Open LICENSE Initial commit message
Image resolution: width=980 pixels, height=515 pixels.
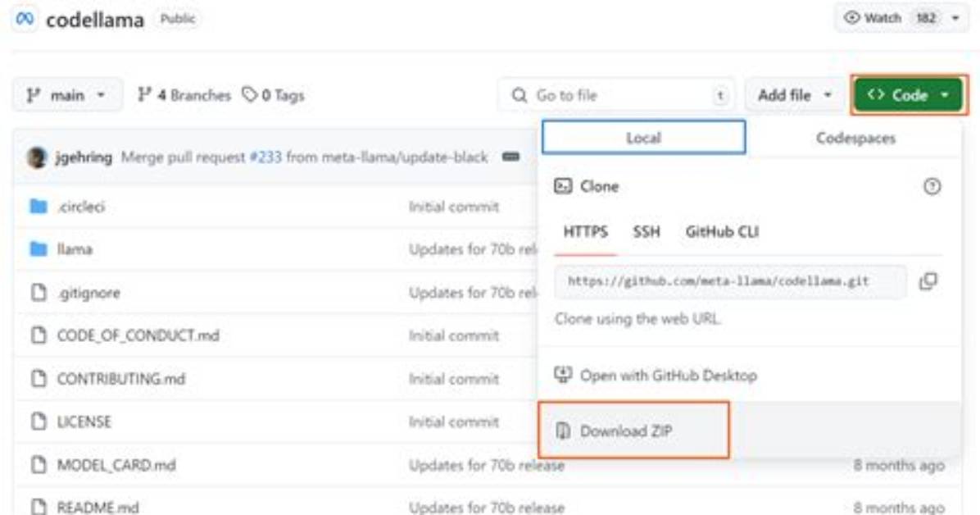tap(454, 422)
